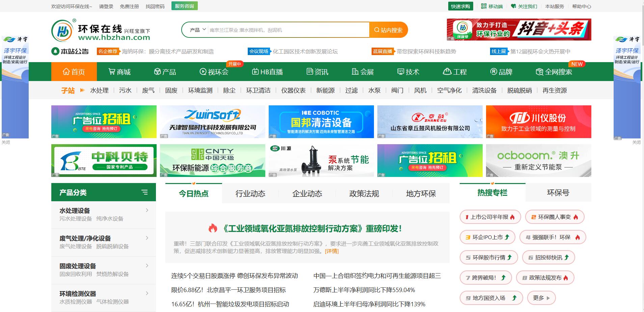
Task: Open 万德斯上半年净利润同比下降559.04% article
Action: [364, 290]
